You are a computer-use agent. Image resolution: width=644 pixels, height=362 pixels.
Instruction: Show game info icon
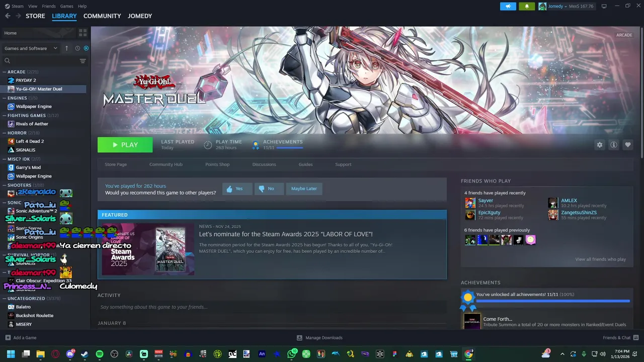tap(614, 145)
